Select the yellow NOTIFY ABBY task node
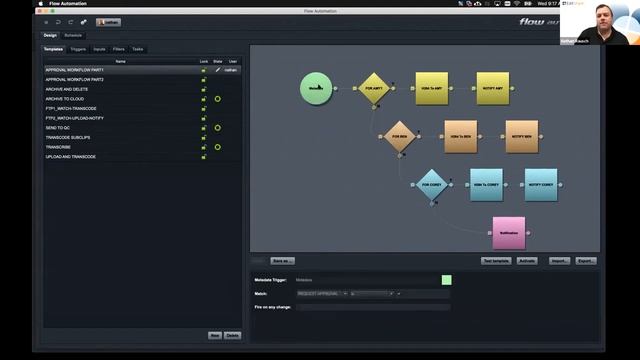Screen dimensions: 640x360 493,88
